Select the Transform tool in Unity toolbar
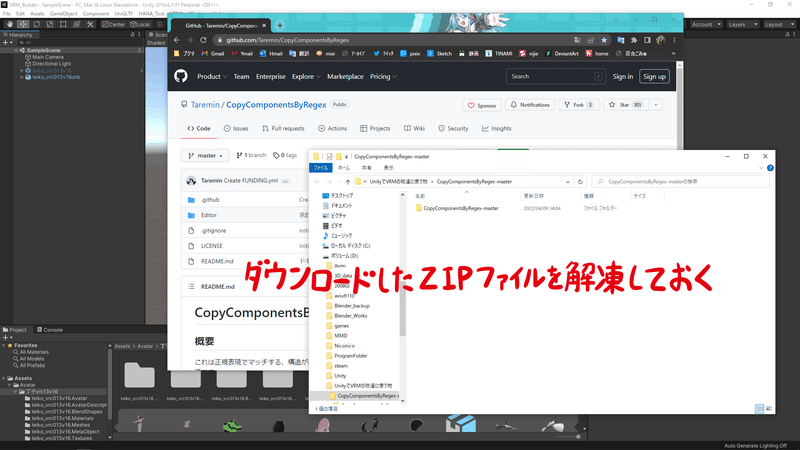Screen dimensions: 800x450 tap(76, 24)
